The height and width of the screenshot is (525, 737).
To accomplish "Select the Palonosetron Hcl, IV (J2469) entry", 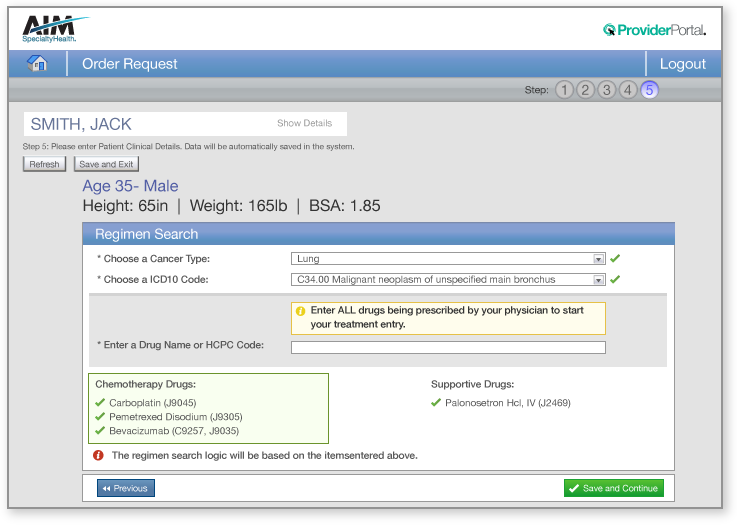I will pos(508,403).
